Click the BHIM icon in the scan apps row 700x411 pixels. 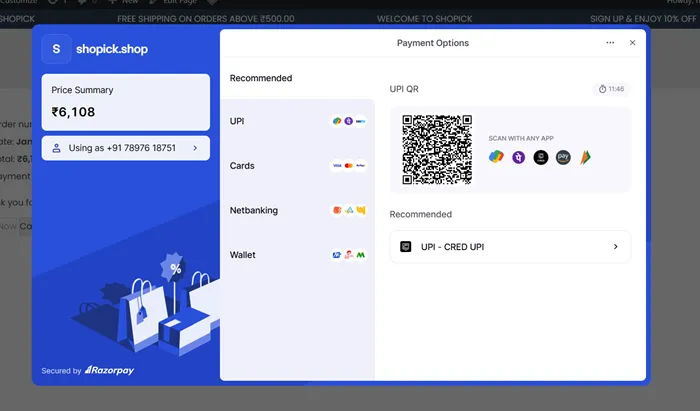(x=585, y=157)
